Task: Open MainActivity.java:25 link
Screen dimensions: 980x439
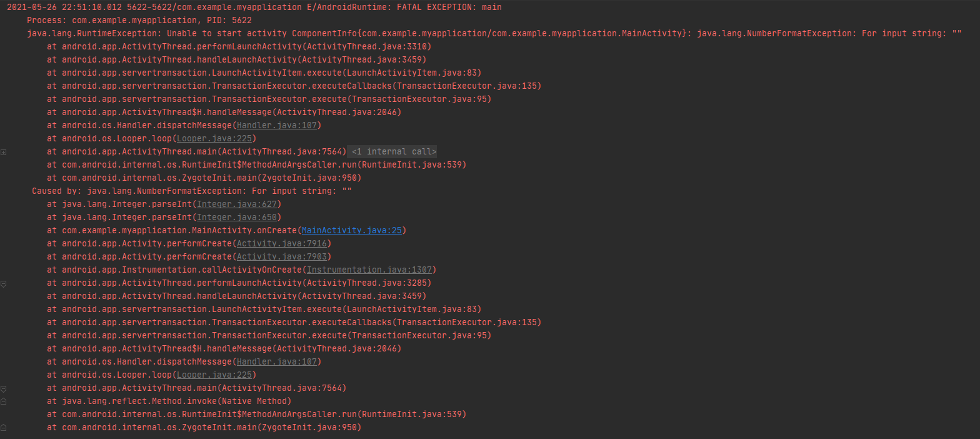Action: click(x=352, y=231)
